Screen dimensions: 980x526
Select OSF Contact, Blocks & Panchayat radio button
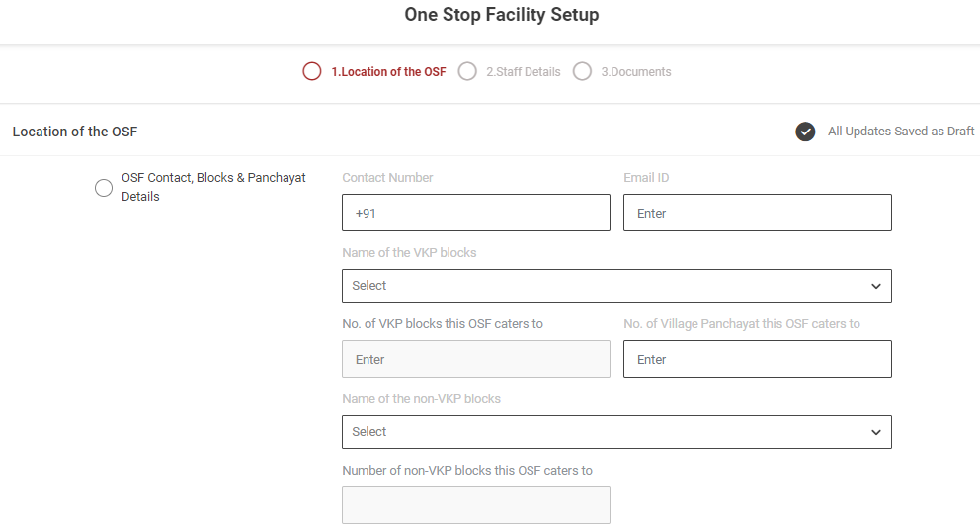click(x=104, y=188)
